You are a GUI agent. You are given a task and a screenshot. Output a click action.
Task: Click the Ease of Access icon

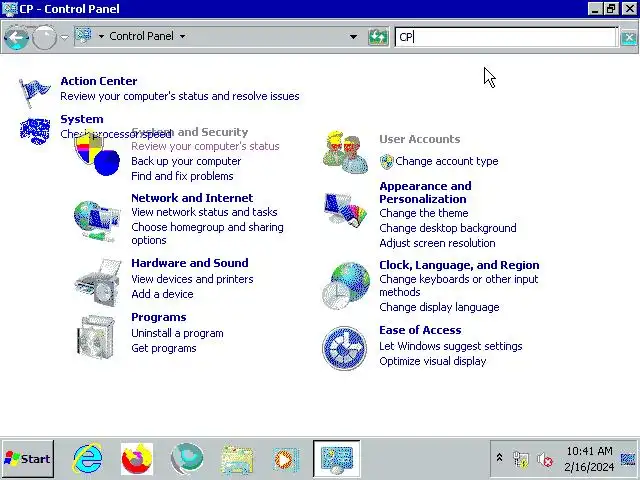tap(344, 348)
